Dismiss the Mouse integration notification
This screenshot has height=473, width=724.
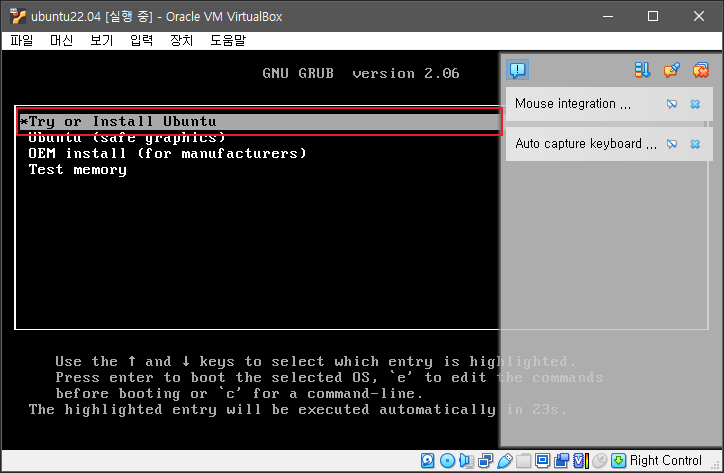(695, 104)
